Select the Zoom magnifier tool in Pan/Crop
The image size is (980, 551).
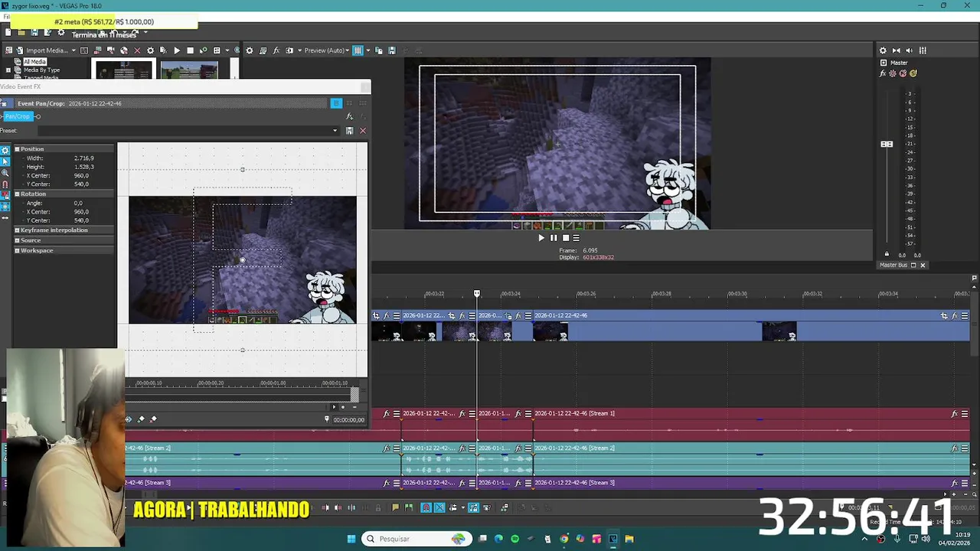(5, 173)
